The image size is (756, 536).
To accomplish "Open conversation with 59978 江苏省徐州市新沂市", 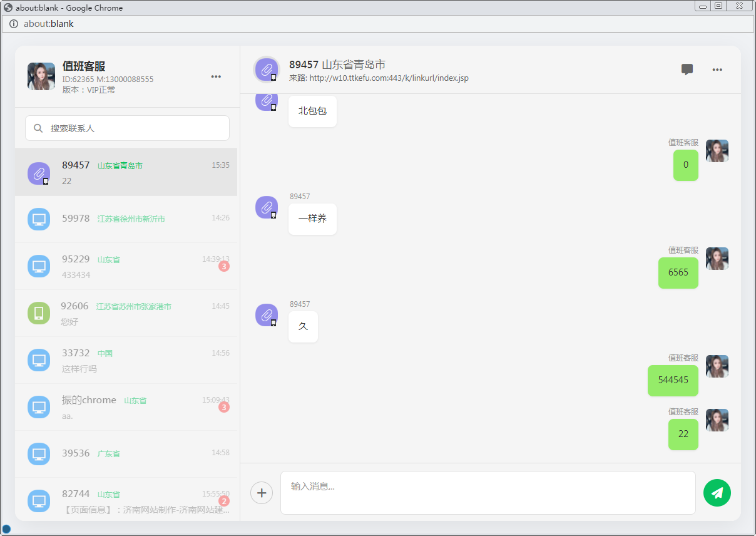I will point(126,219).
